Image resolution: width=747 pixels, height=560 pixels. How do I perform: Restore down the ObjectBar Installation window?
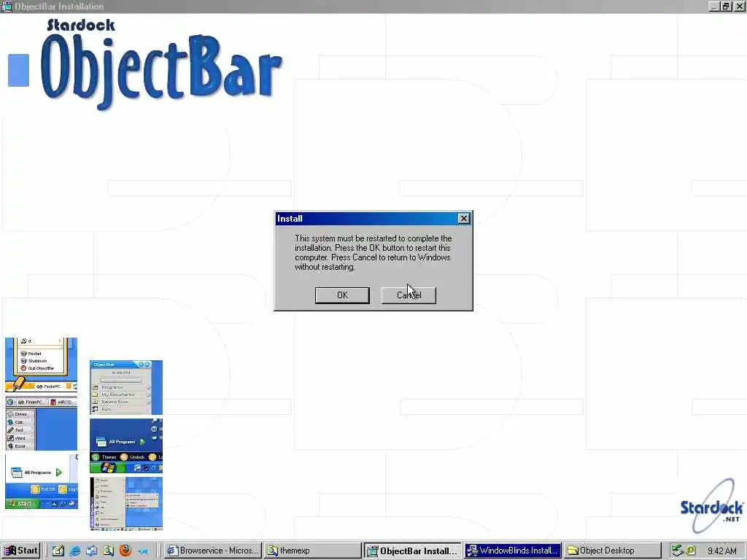click(x=726, y=6)
